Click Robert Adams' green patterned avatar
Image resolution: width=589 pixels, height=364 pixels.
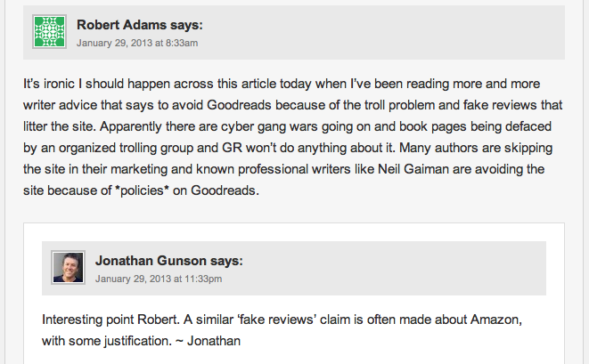[49, 31]
